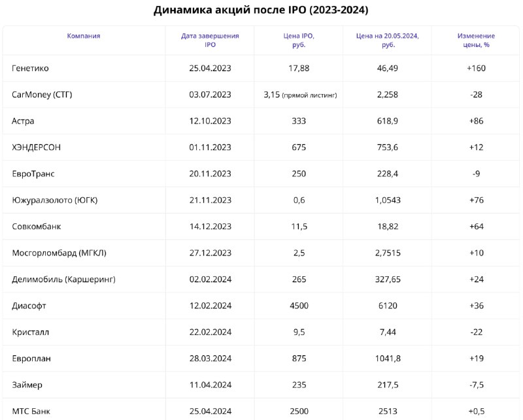Click the price change '+86'

point(476,121)
